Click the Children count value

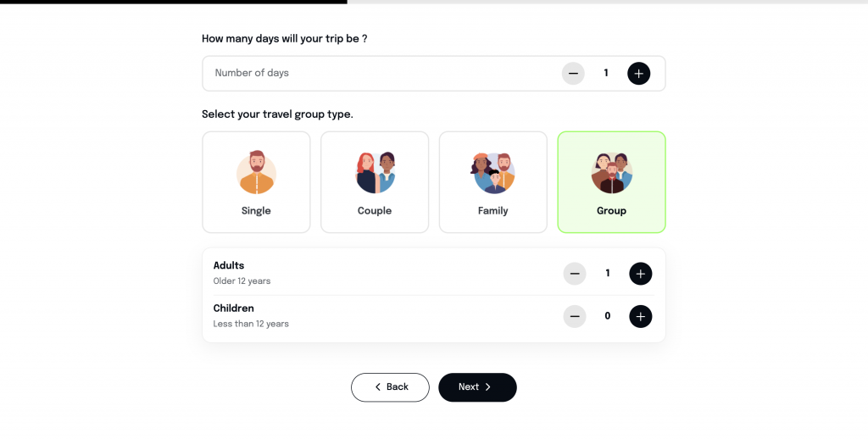[x=608, y=316]
